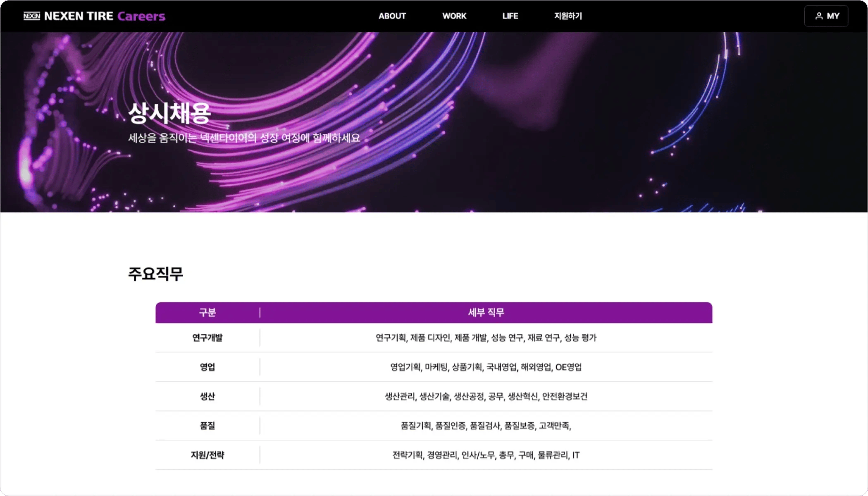
Task: Open the ABOUT menu
Action: 392,16
